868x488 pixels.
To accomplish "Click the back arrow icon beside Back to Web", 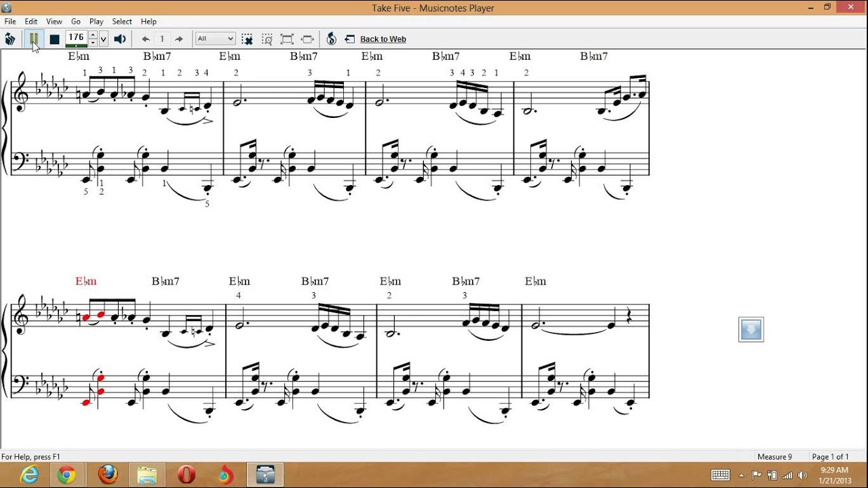I will (x=350, y=39).
